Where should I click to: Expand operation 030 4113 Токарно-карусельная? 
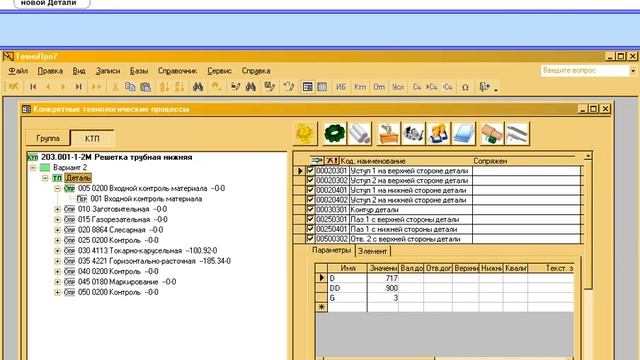point(58,251)
